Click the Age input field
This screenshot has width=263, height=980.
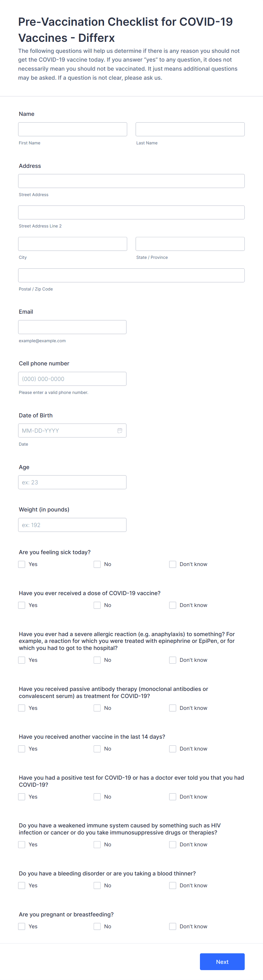coord(72,482)
